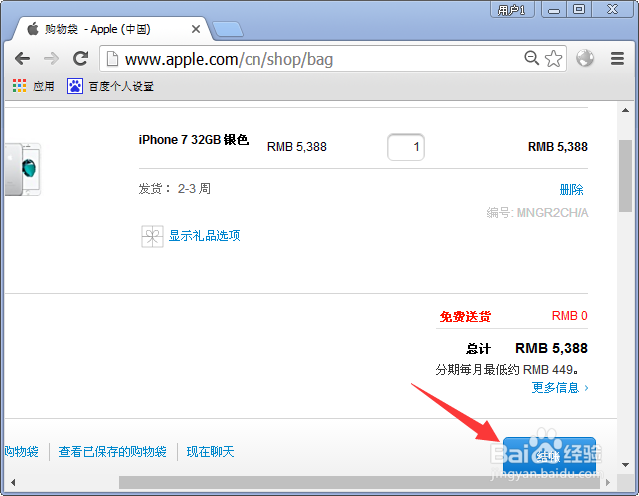Click the iPhone 7 product thumbnail
The image size is (639, 496).
click(23, 170)
